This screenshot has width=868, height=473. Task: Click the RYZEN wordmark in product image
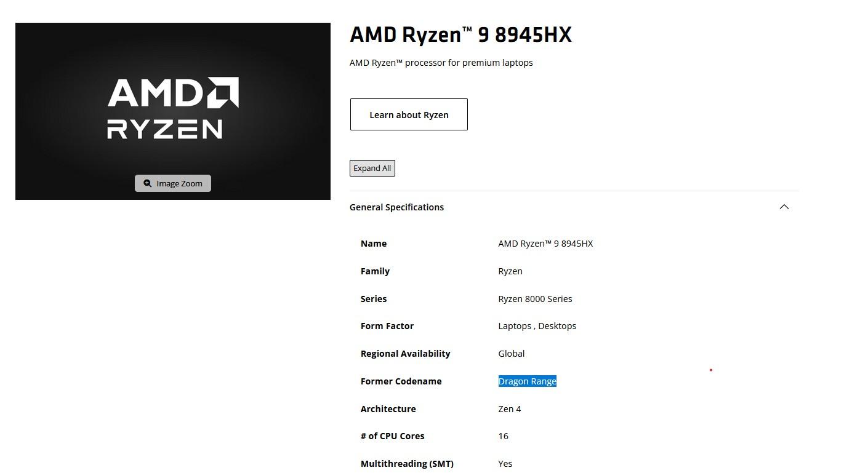(x=164, y=129)
